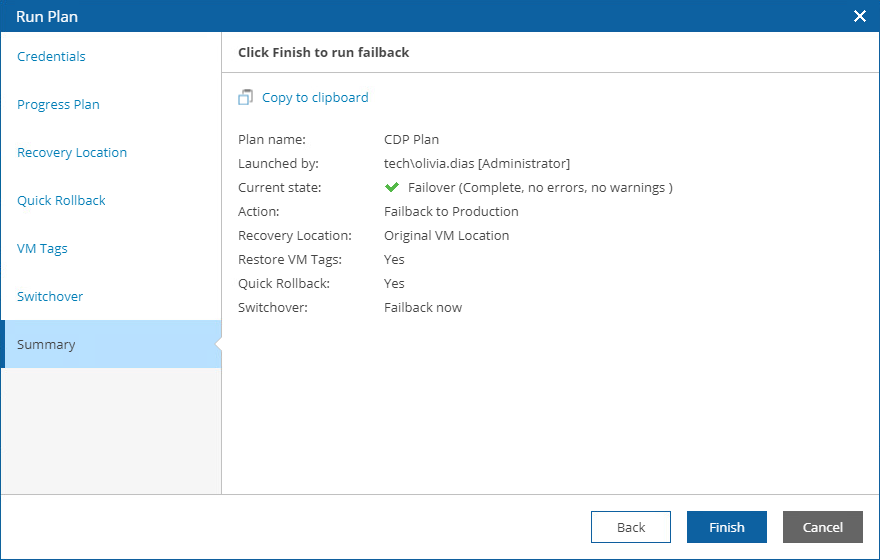
Task: Click the Run Plan title bar text
Action: click(47, 16)
